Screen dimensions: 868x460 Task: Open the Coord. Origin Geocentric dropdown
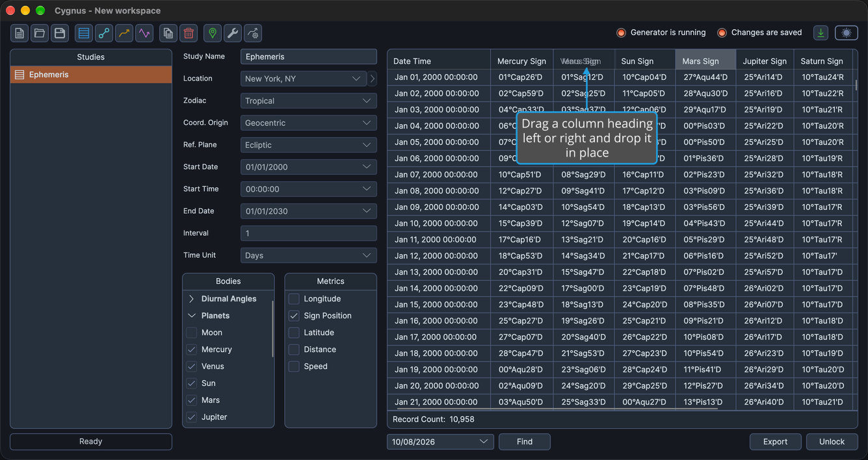(309, 123)
